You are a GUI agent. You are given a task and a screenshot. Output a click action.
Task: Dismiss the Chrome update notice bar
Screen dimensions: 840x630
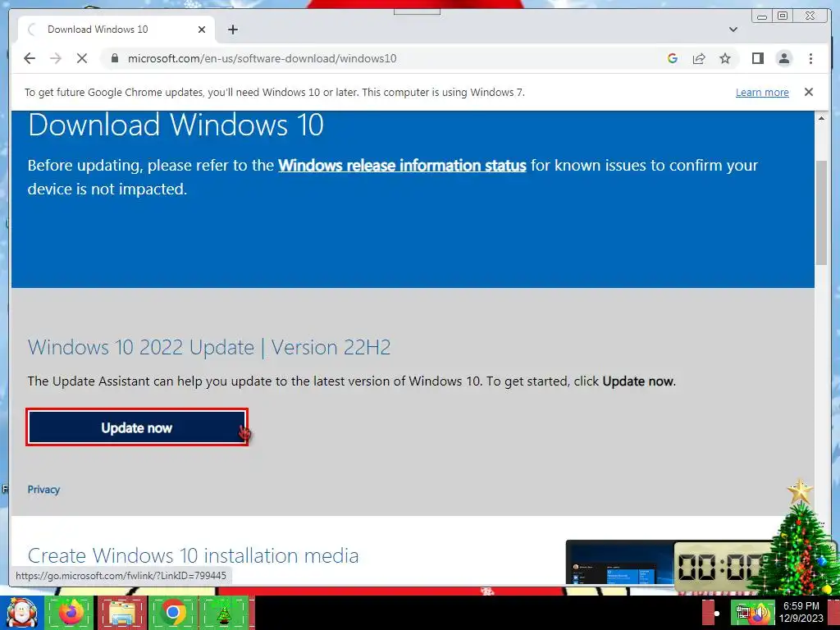tap(809, 92)
